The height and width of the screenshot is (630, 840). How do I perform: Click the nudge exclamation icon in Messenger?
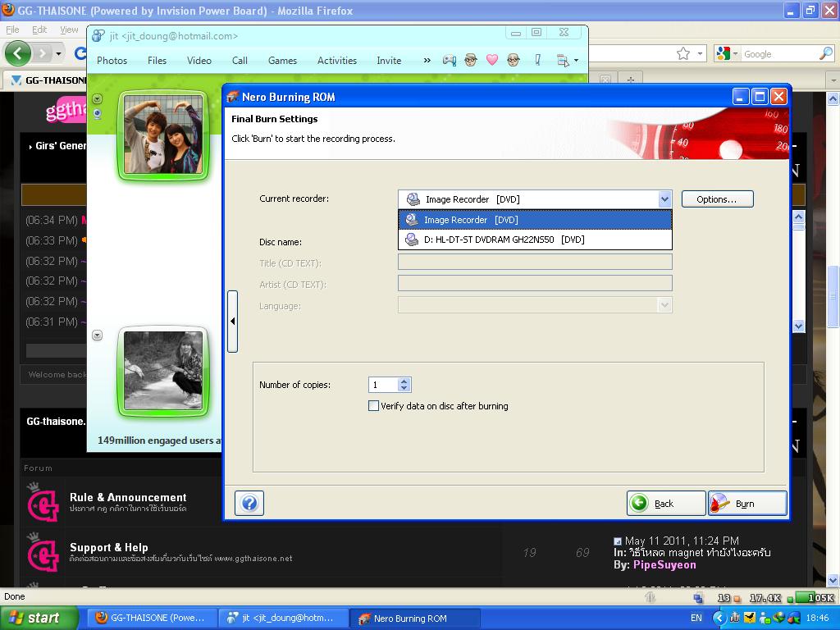click(538, 60)
